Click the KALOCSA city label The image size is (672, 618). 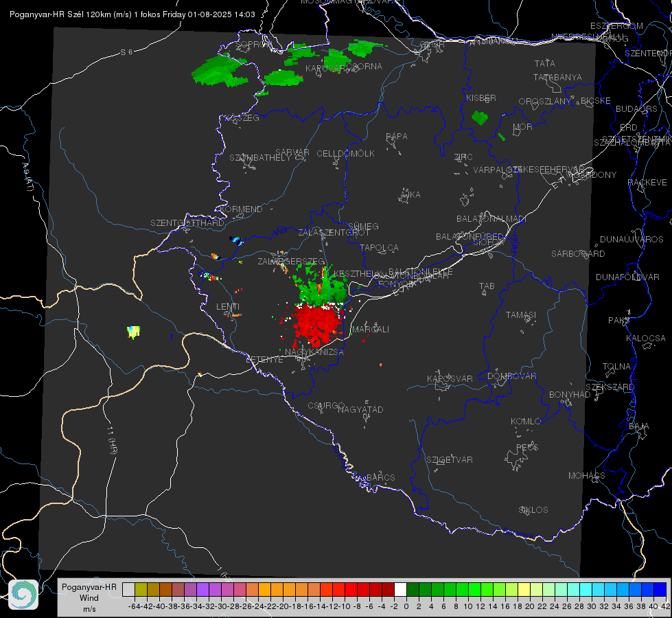coord(646,338)
